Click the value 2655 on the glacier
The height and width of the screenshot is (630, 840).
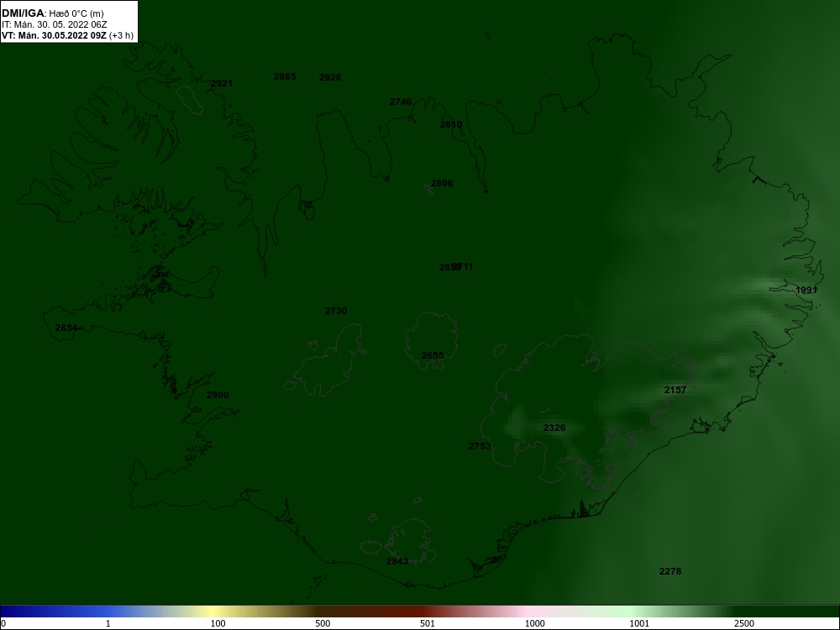[433, 355]
